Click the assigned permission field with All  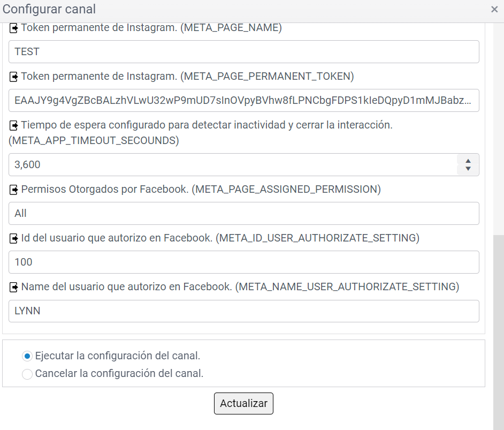[243, 214]
